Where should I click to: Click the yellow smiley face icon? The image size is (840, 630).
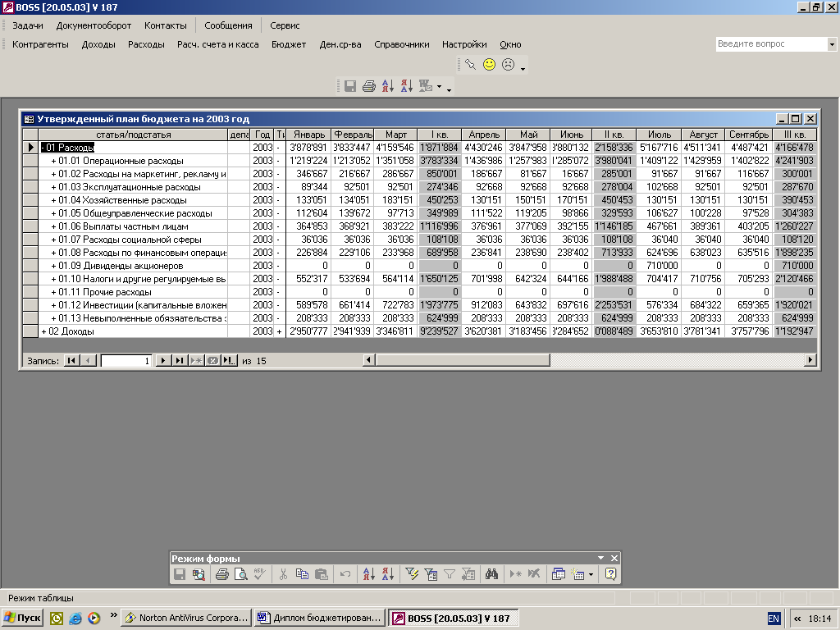[490, 64]
